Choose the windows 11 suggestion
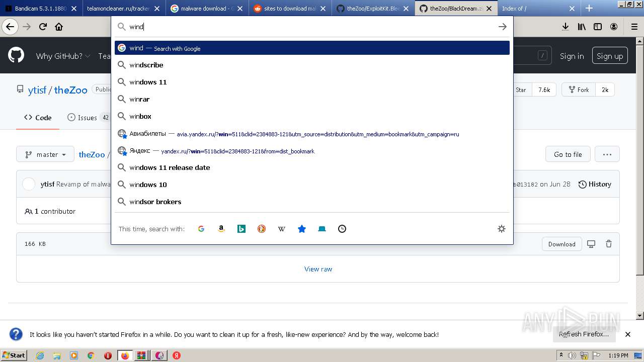The image size is (644, 362). coord(312,82)
